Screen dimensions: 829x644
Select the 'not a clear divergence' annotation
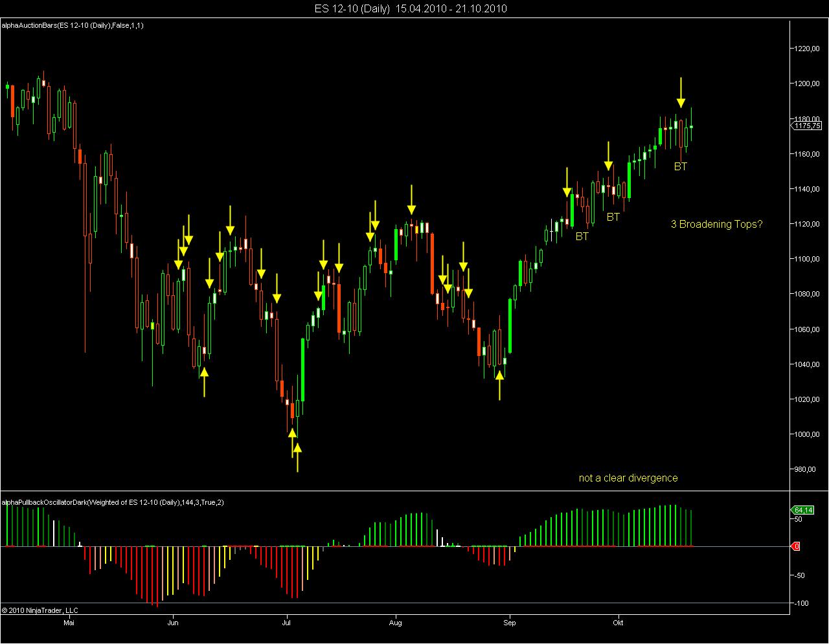[x=628, y=478]
